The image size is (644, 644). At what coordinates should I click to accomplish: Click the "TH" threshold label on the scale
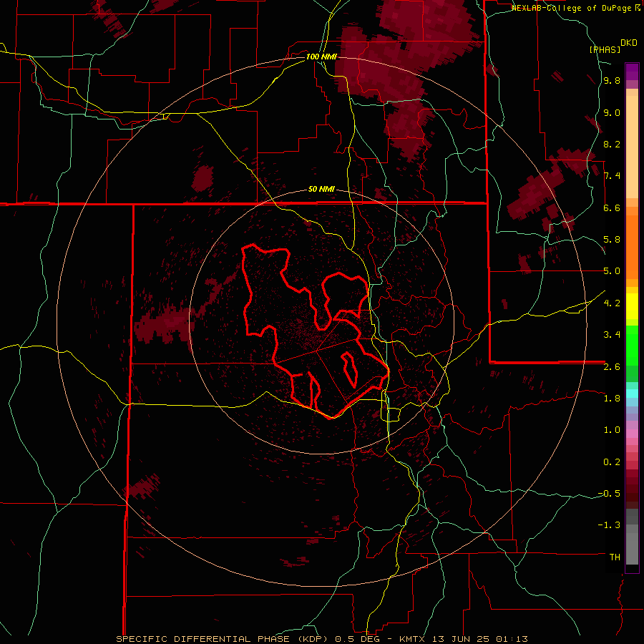615,557
